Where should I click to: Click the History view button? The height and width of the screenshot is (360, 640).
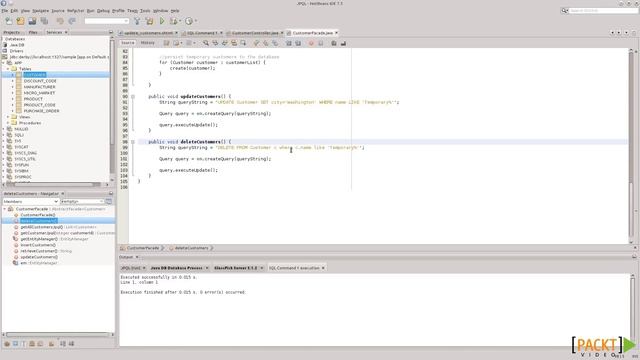(148, 43)
